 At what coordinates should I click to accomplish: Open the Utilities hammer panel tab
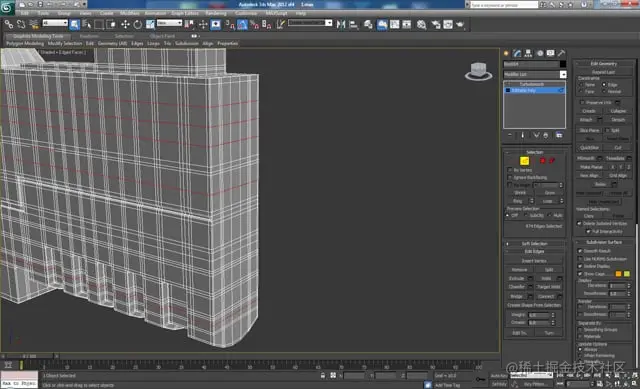tap(562, 53)
